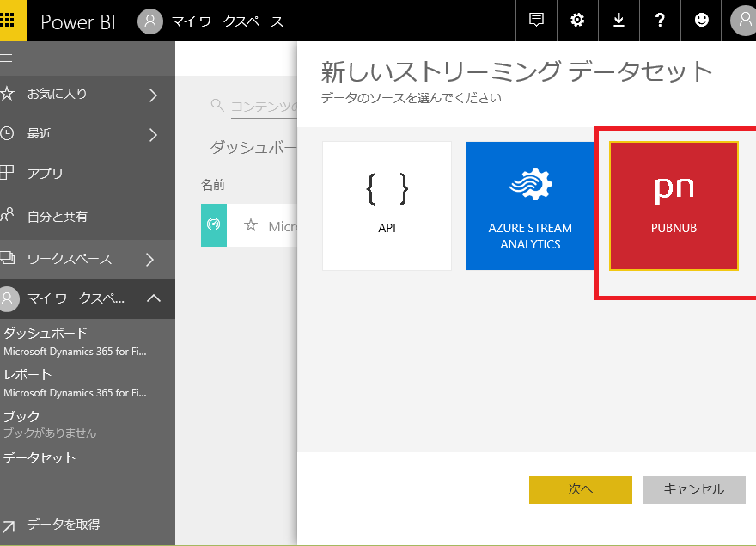Click the お気に入り star icon
Screen dimensions: 756x546
(7, 93)
